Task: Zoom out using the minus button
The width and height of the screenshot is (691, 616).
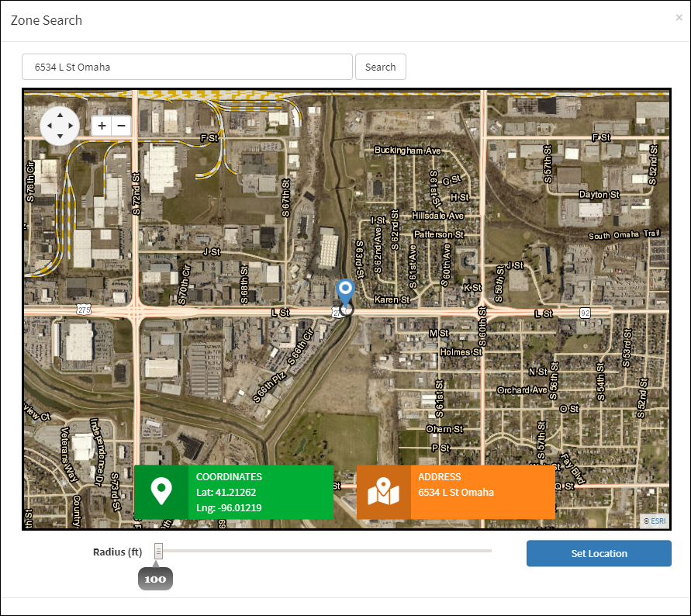Action: pos(121,126)
